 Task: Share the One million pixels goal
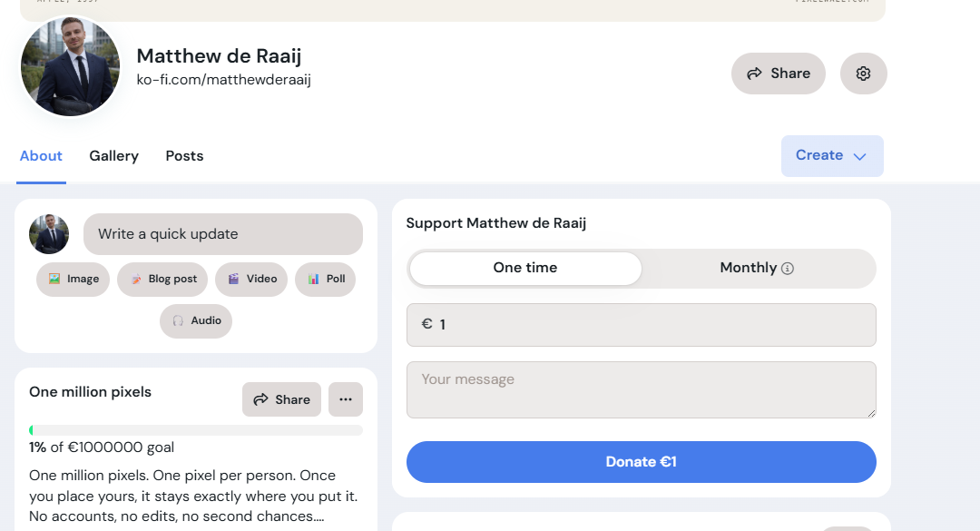click(x=281, y=399)
